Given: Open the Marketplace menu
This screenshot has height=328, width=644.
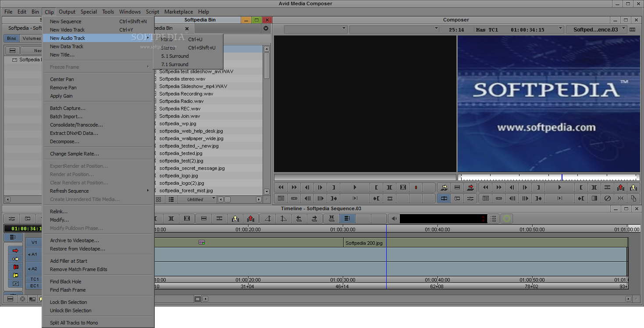Looking at the screenshot, I should 178,12.
